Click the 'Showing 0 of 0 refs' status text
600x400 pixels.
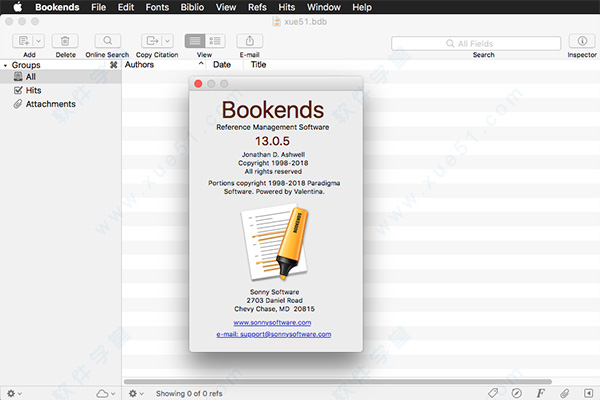click(189, 393)
